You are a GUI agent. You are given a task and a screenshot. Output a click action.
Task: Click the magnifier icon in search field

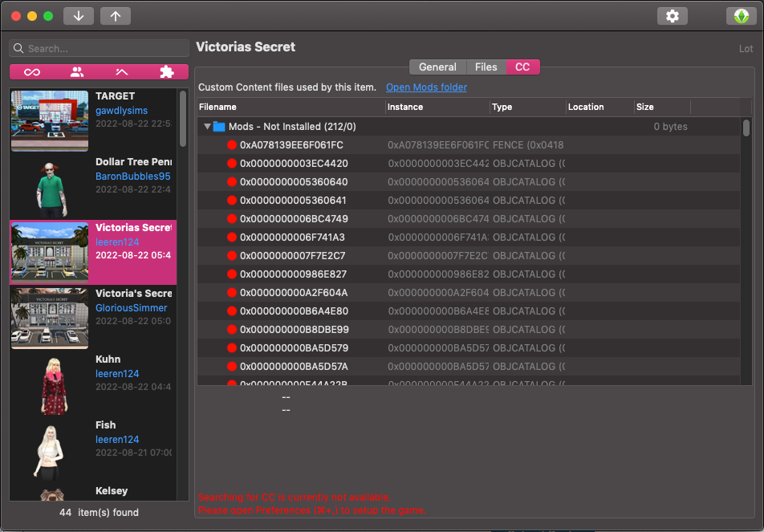click(18, 48)
